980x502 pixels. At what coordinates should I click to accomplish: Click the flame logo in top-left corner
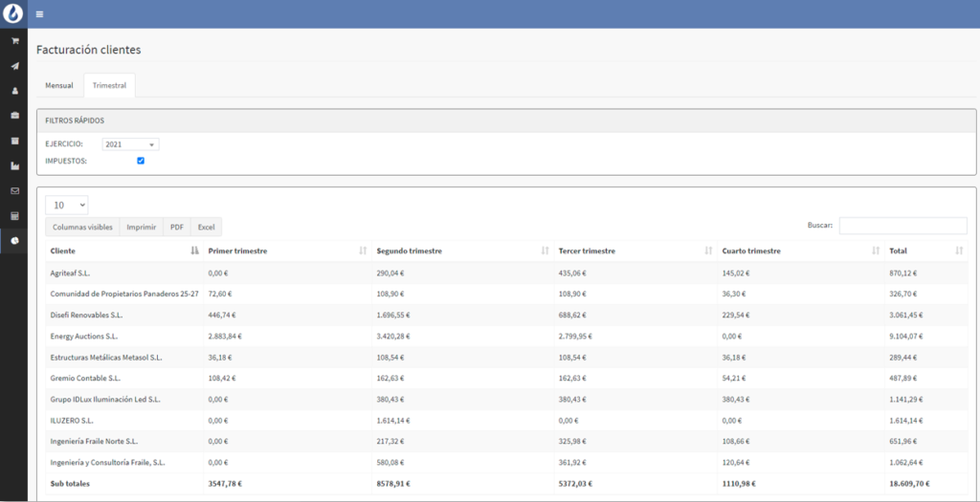[x=13, y=14]
